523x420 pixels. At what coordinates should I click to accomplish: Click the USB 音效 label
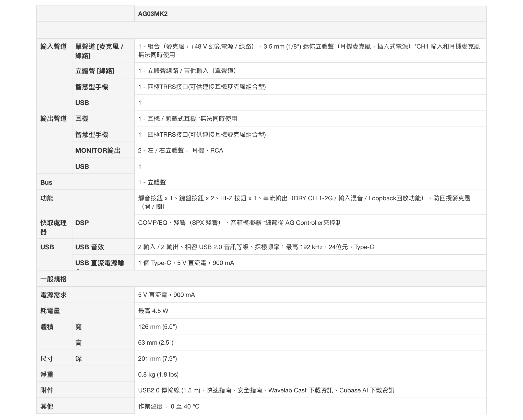click(x=90, y=247)
